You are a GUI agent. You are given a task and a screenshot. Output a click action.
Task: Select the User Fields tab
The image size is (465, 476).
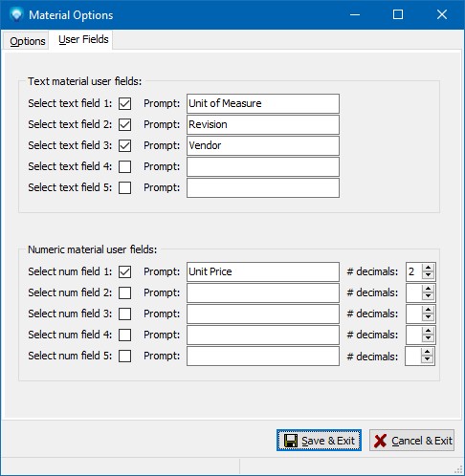click(x=83, y=39)
